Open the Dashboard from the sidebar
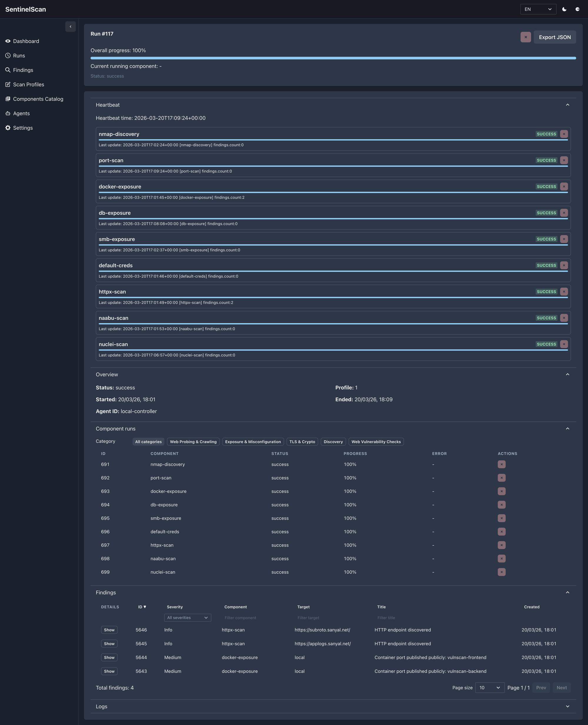588x725 pixels. point(26,41)
